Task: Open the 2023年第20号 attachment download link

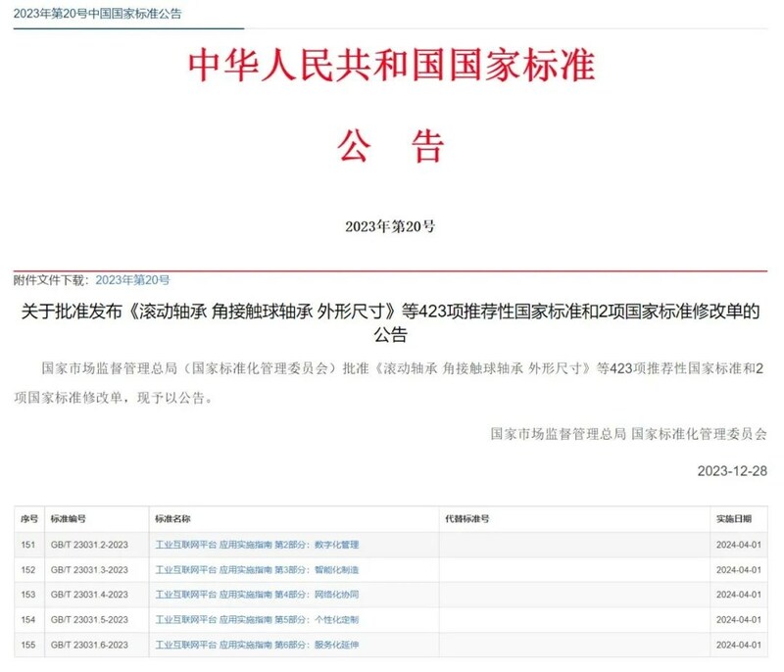Action: [132, 280]
